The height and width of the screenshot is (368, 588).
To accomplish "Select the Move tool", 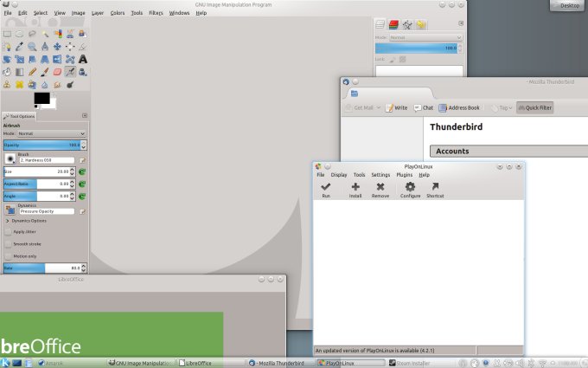I will tap(57, 47).
